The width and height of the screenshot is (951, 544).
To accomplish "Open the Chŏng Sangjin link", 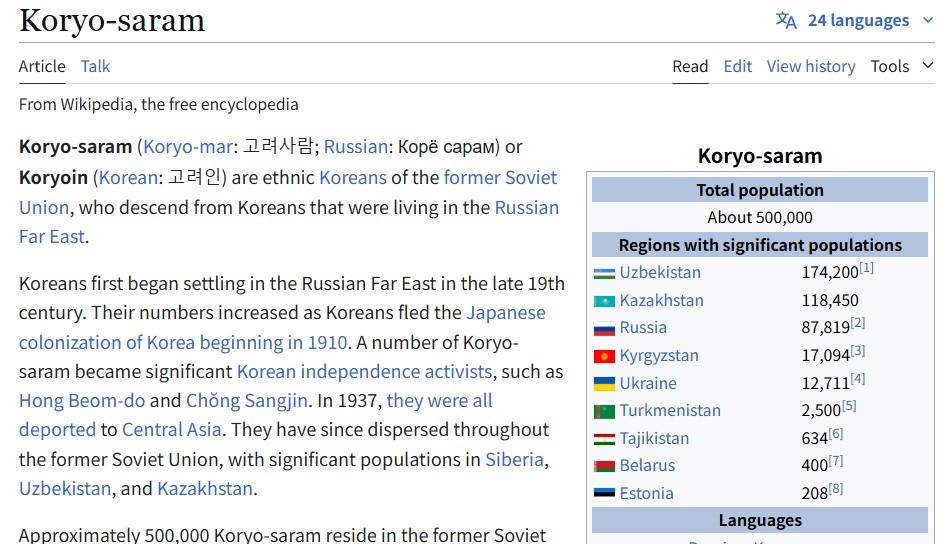I will 247,401.
